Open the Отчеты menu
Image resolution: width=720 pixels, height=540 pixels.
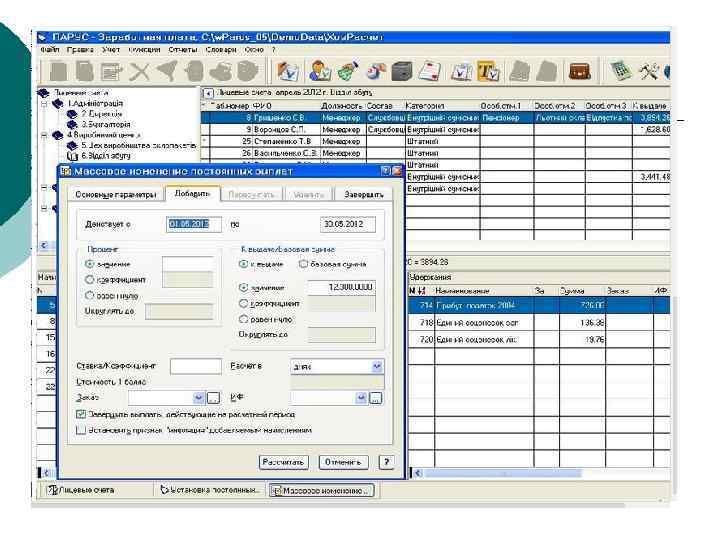tap(182, 49)
